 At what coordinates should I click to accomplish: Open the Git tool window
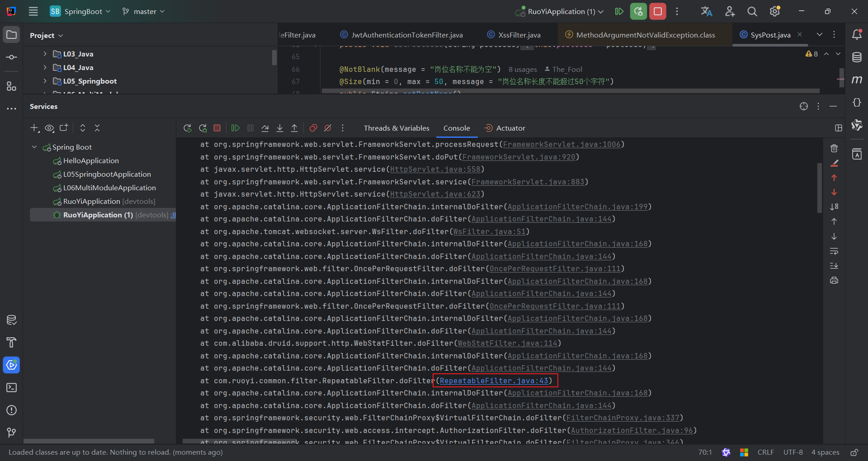click(x=11, y=433)
